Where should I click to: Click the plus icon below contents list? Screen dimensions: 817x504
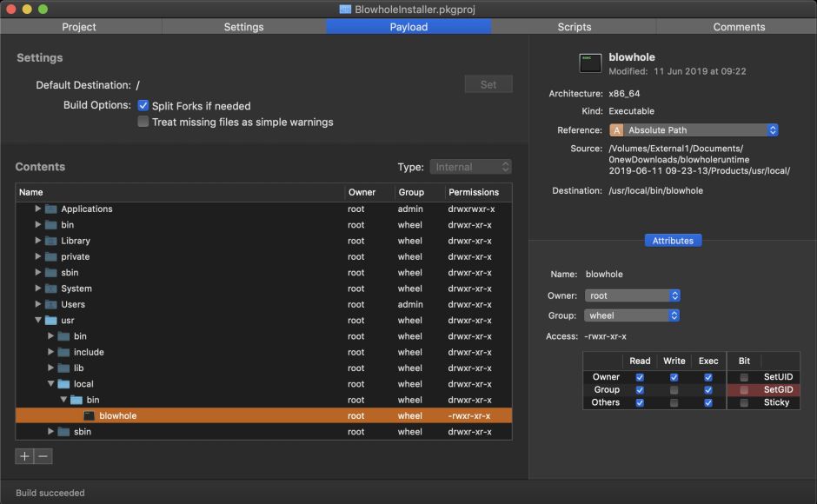[x=24, y=456]
